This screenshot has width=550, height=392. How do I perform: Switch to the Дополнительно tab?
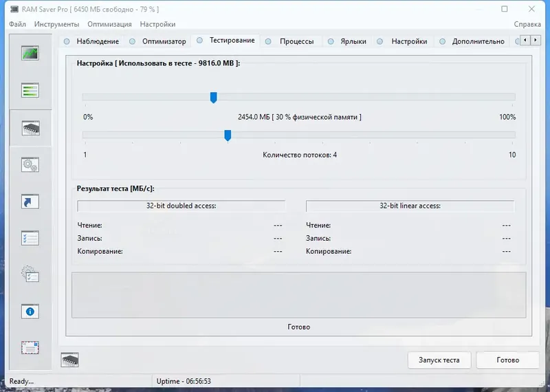[472, 41]
